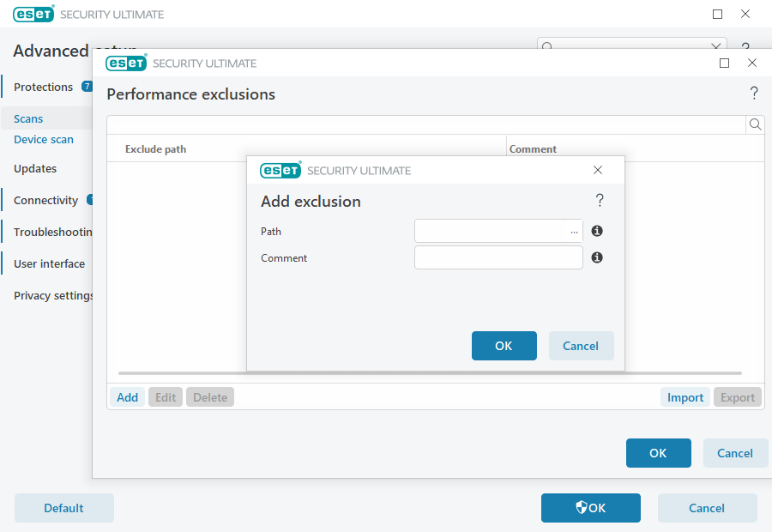Viewport: 772px width, 532px height.
Task: Maximize the Advanced setup main window
Action: tap(717, 15)
